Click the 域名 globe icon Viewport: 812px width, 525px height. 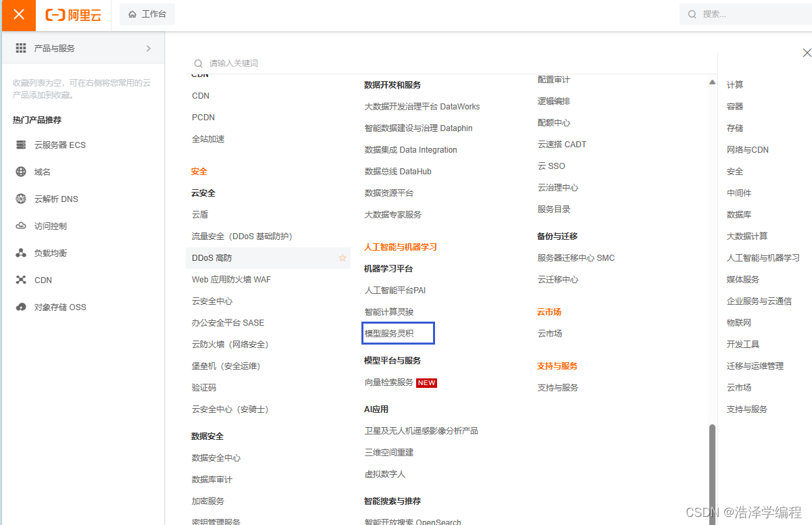(x=19, y=172)
